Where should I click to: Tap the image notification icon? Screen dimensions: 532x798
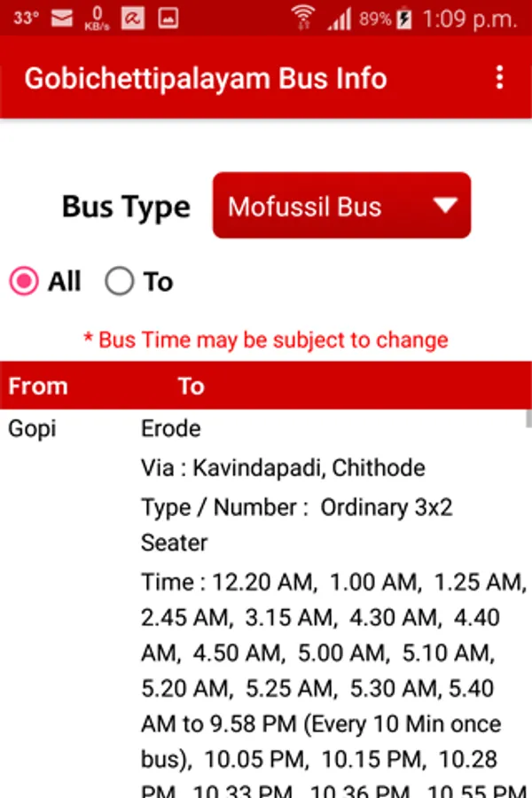pyautogui.click(x=168, y=19)
